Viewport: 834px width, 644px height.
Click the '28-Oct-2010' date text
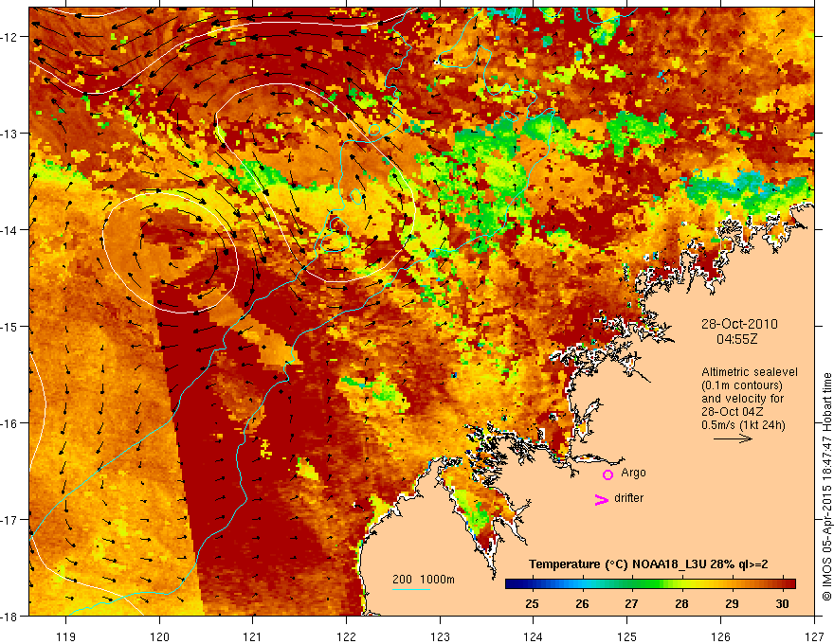[739, 324]
